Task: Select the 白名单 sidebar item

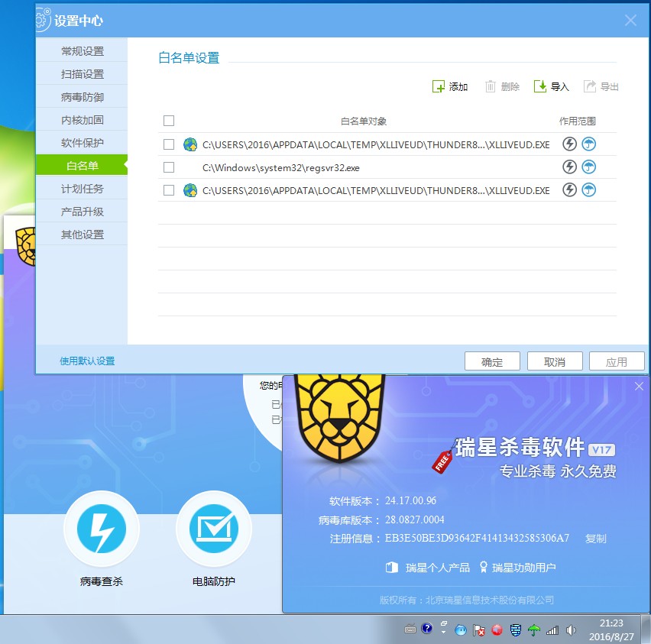Action: [x=82, y=165]
